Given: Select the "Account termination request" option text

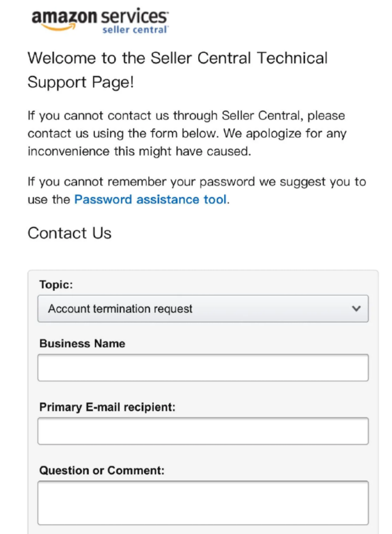Looking at the screenshot, I should [x=120, y=309].
